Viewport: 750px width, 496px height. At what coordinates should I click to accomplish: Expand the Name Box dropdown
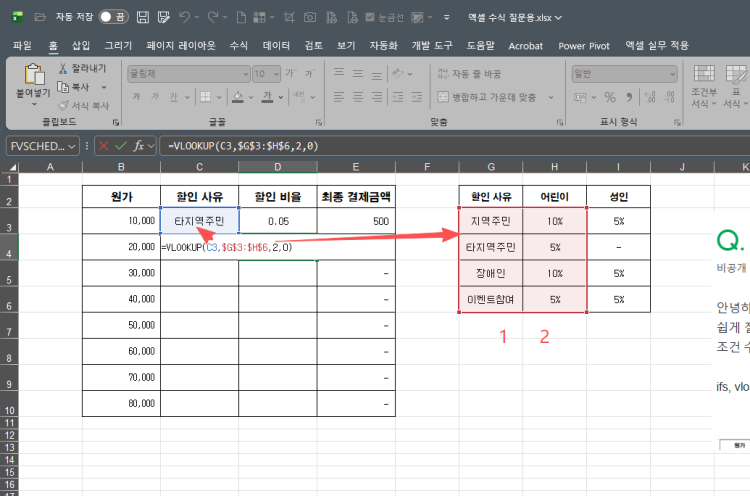tap(71, 146)
